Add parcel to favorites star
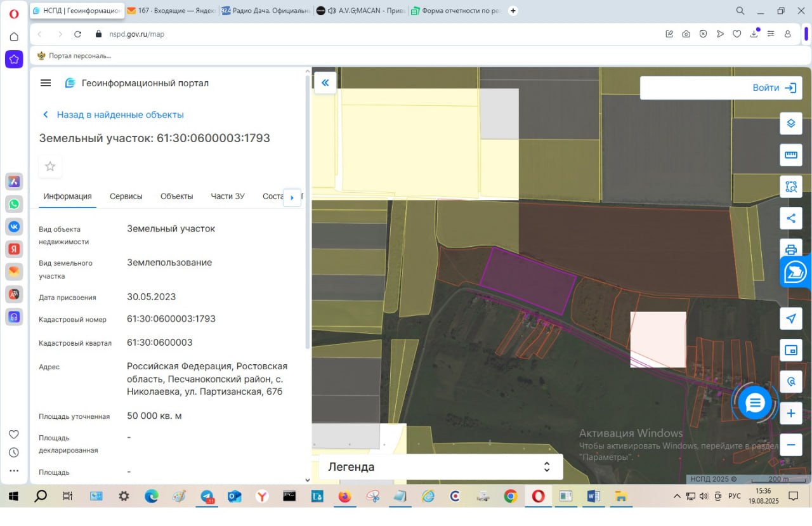The height and width of the screenshot is (526, 812). pos(50,166)
